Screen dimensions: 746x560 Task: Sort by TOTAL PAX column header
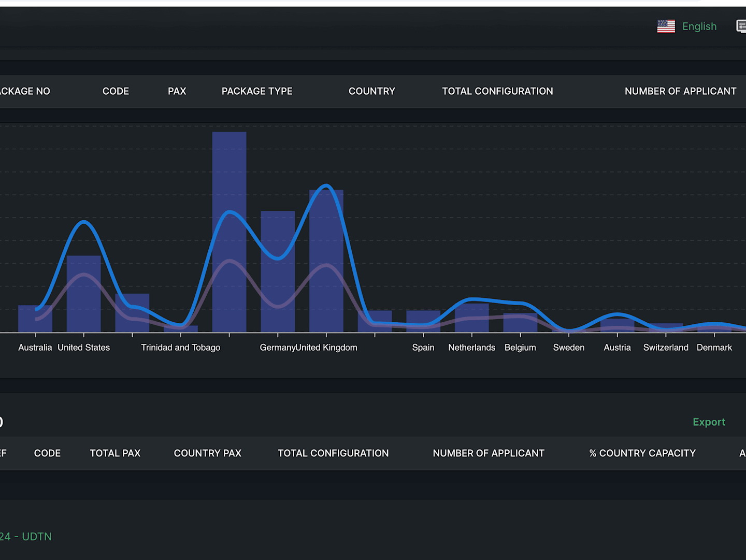(x=115, y=453)
